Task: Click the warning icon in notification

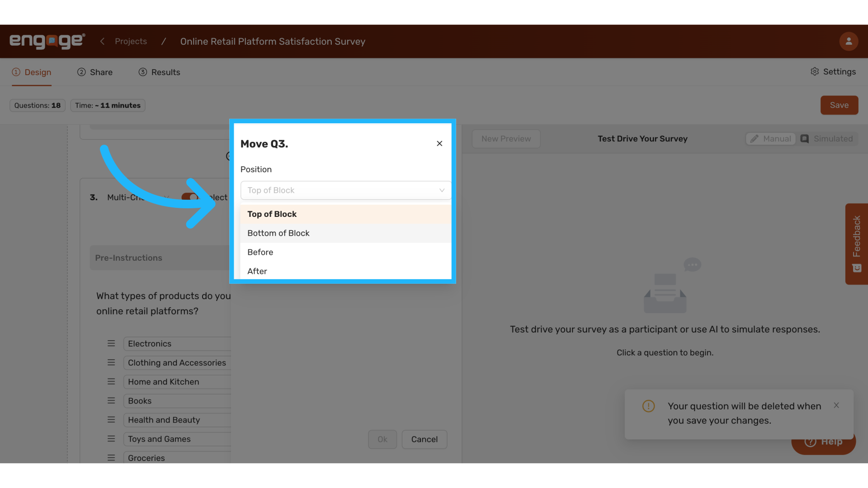Action: (x=648, y=406)
